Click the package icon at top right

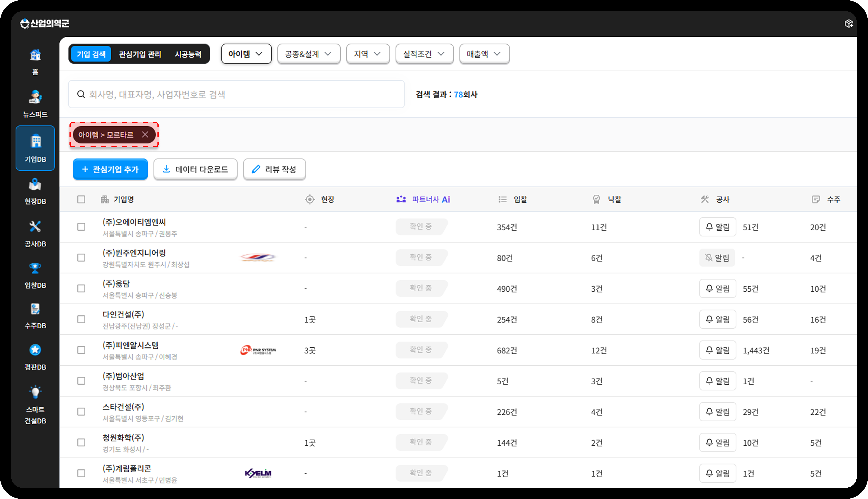[x=848, y=23]
